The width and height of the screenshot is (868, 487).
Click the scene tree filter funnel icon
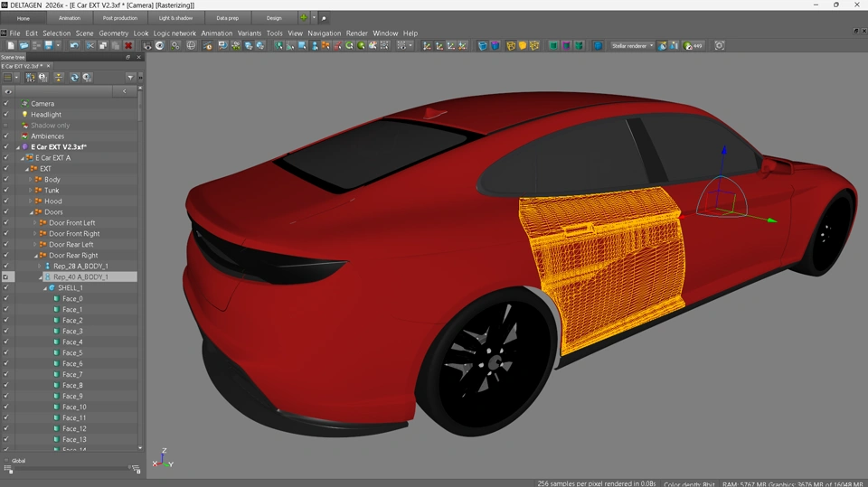coord(130,78)
